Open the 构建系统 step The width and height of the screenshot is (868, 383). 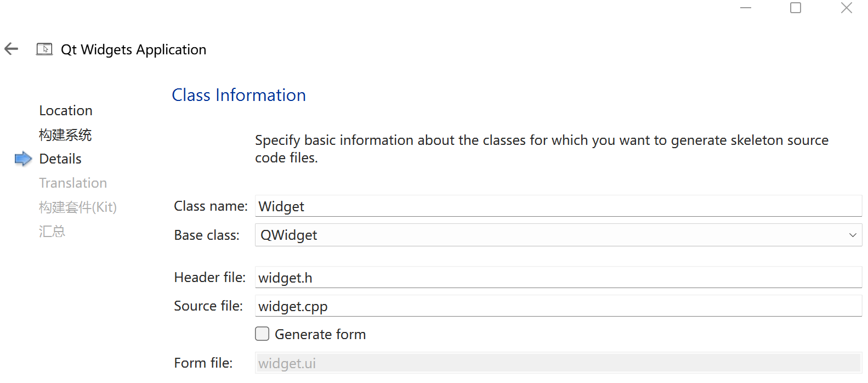(65, 134)
